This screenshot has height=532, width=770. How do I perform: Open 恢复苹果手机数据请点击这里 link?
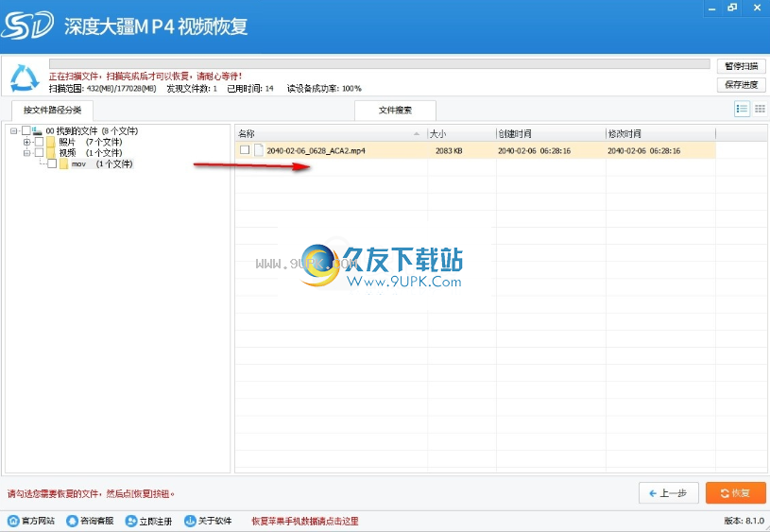pos(305,521)
